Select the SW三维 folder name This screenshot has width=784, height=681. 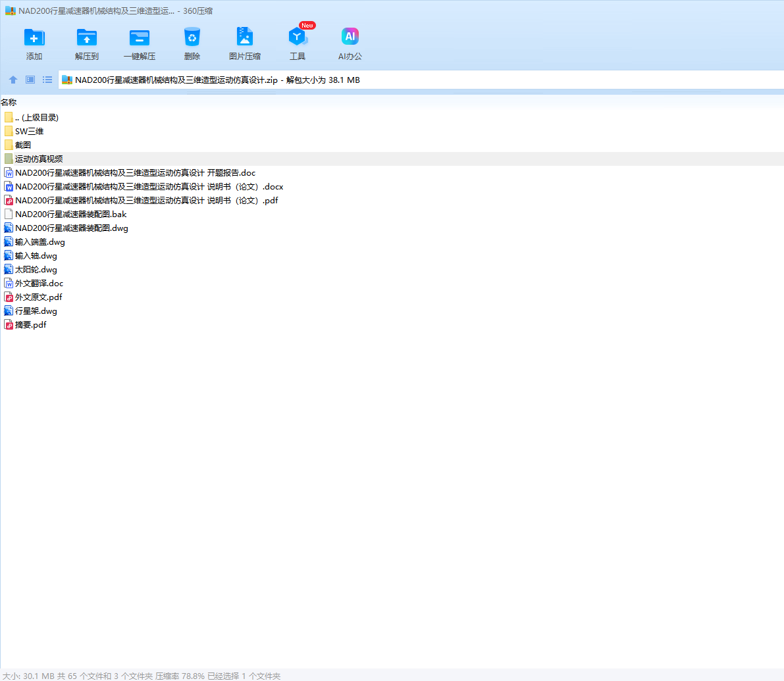29,131
